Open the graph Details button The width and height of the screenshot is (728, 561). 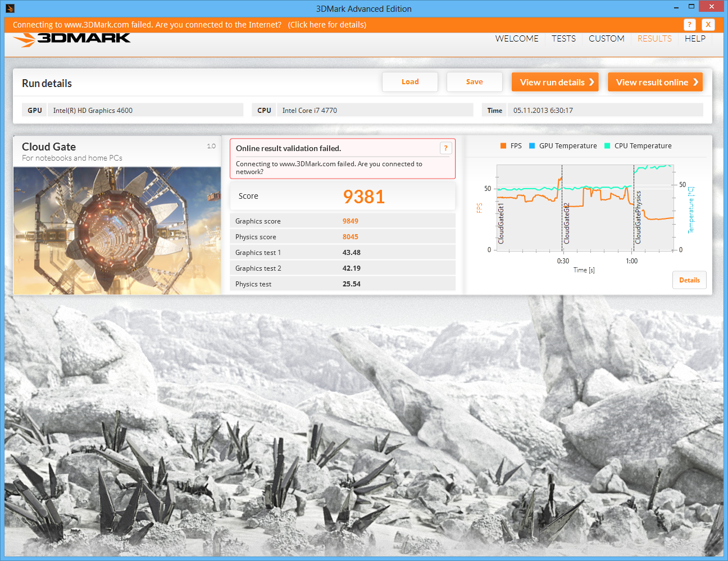tap(689, 280)
